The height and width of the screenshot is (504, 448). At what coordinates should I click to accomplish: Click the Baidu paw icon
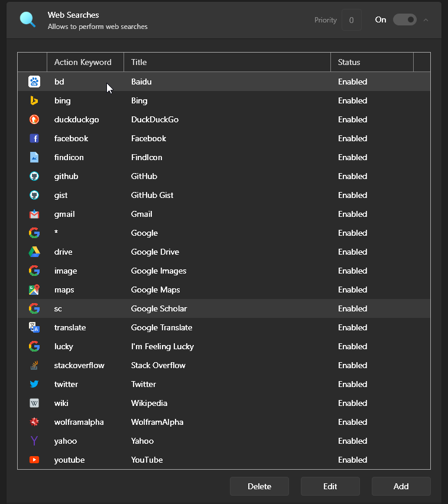click(34, 82)
